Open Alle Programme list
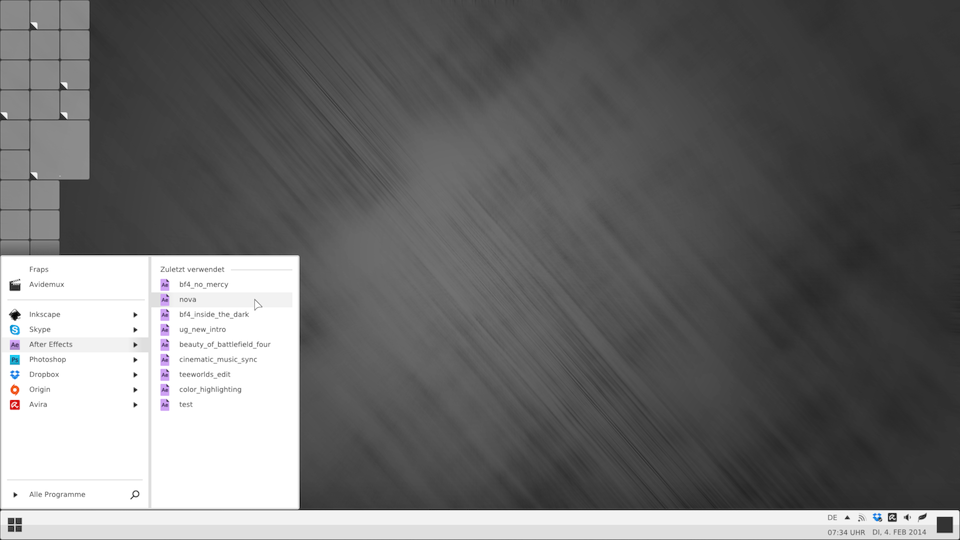The height and width of the screenshot is (540, 960). click(57, 494)
